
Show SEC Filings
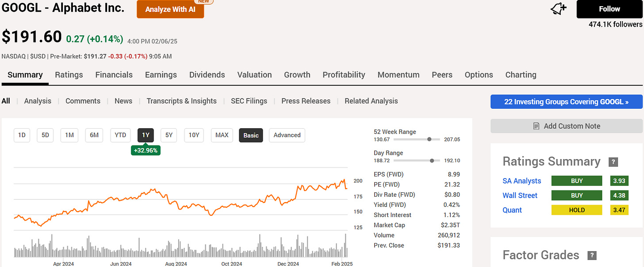(x=249, y=101)
